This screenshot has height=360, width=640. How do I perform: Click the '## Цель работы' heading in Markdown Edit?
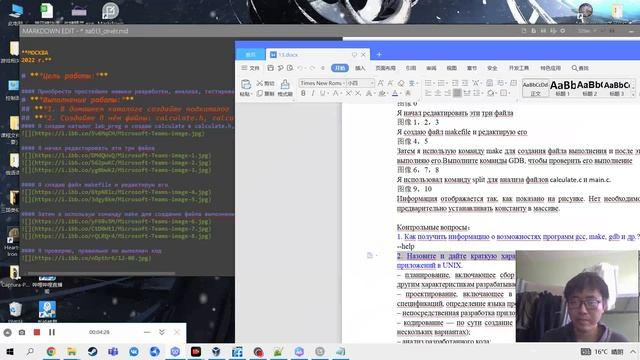tap(65, 76)
